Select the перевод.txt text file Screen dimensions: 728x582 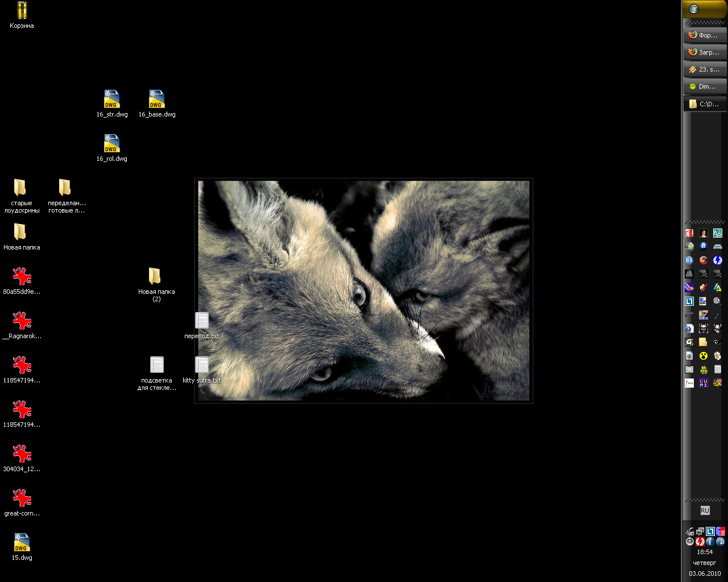pos(202,321)
